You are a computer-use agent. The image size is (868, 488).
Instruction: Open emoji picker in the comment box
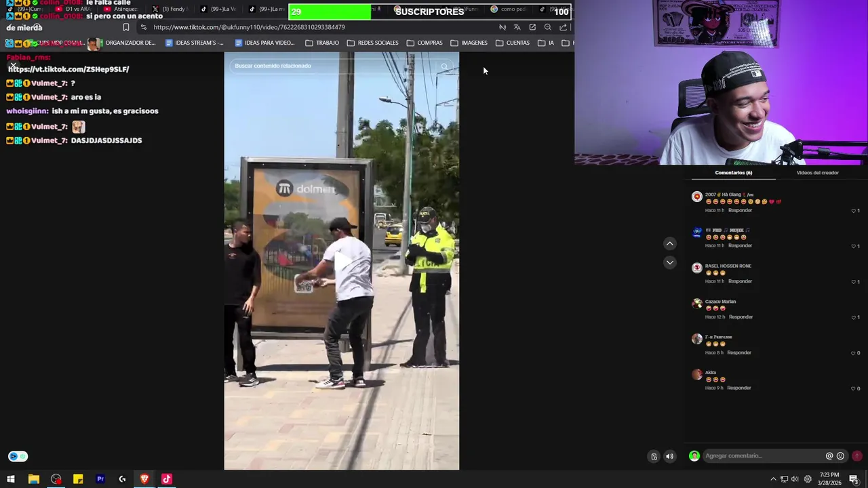[x=840, y=456]
